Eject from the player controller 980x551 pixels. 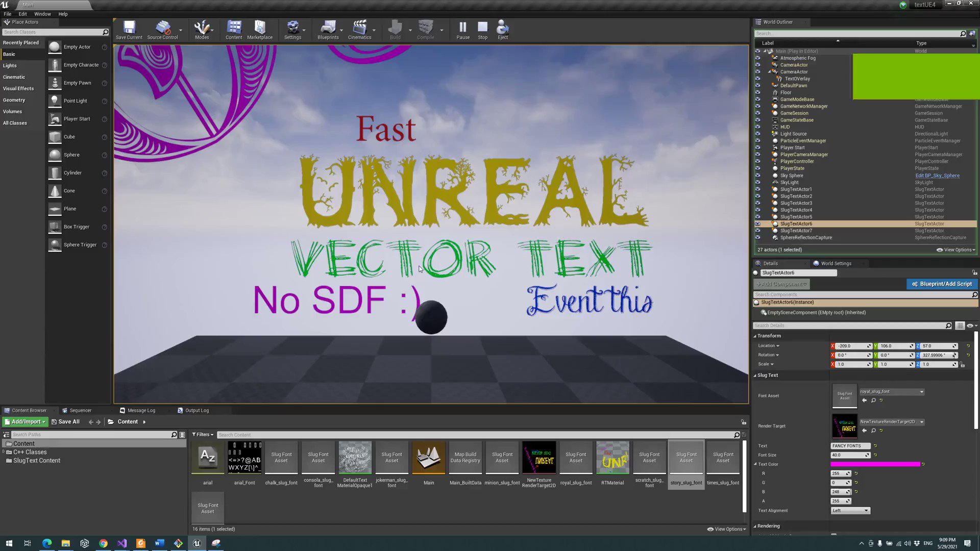(x=502, y=29)
